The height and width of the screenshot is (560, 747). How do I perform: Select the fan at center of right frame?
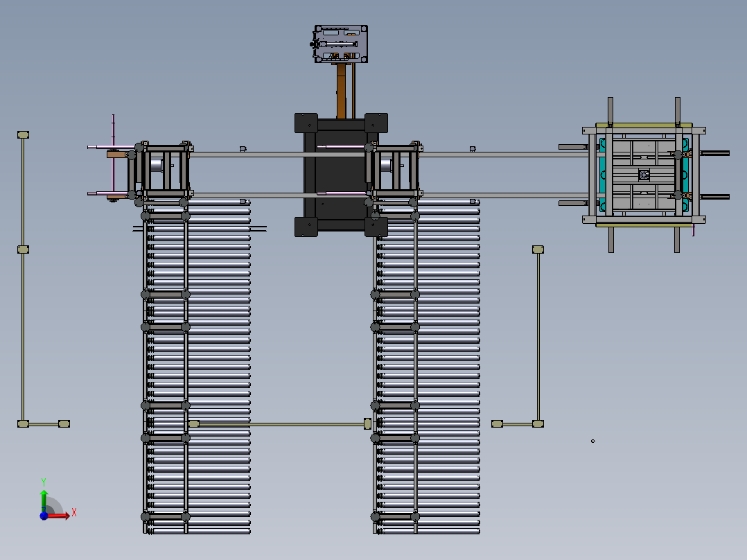point(644,175)
